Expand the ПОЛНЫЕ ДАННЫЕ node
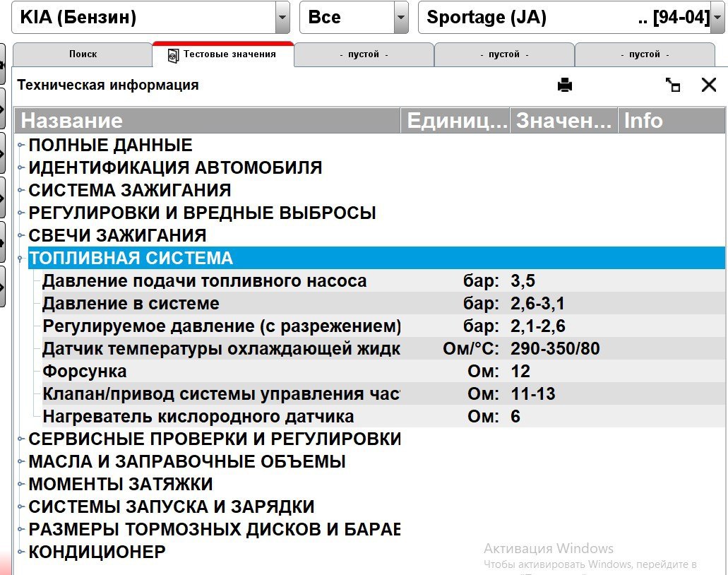The image size is (728, 575). (20, 145)
